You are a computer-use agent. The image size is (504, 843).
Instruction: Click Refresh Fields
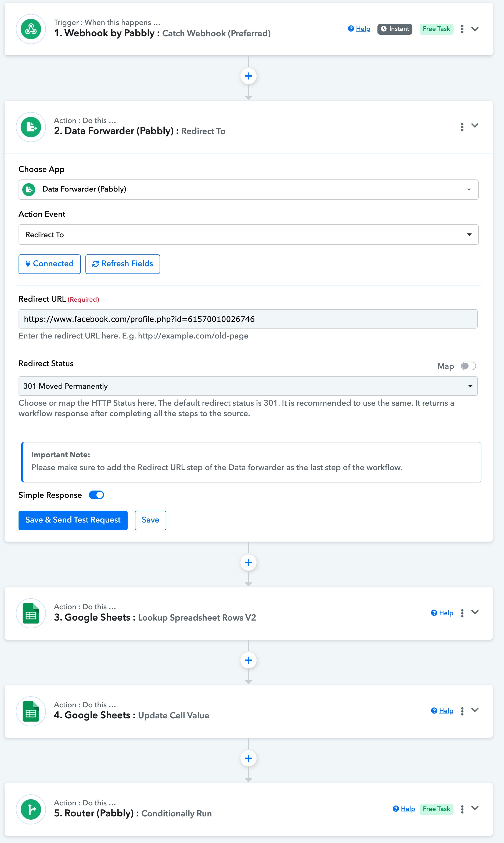click(123, 264)
